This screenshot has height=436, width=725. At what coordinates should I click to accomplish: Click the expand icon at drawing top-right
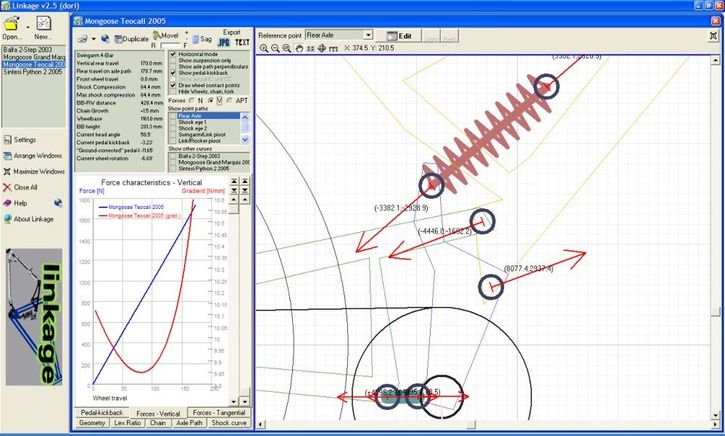click(714, 36)
